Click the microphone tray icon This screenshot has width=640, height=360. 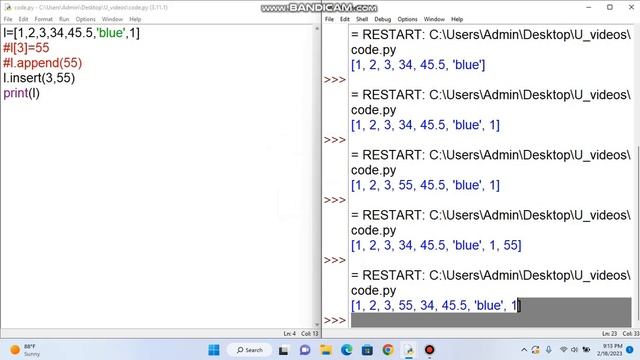coord(549,350)
